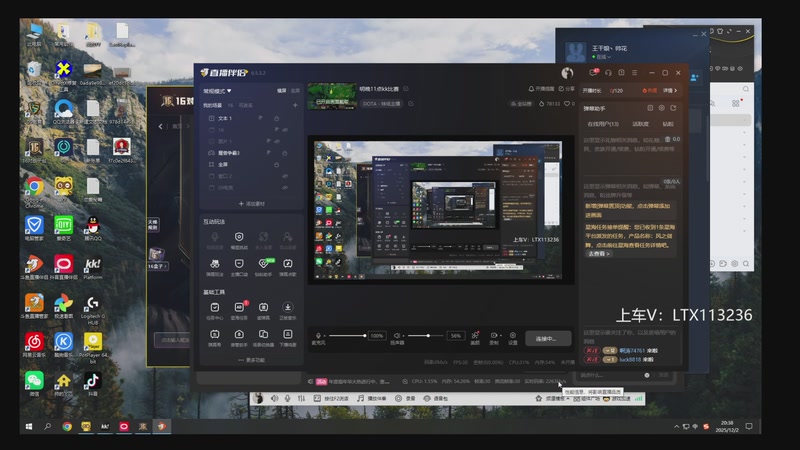Viewport: 800px width, 450px height.
Task: Expand 16盒子 in the background window
Action: pyautogui.click(x=158, y=266)
